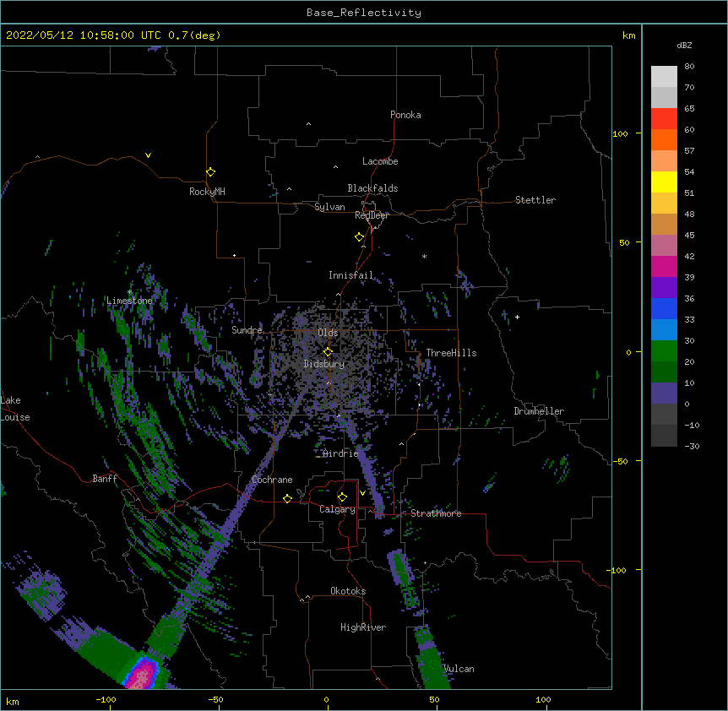The width and height of the screenshot is (728, 711).
Task: Click the white star marker above Limestone
Action: click(130, 292)
